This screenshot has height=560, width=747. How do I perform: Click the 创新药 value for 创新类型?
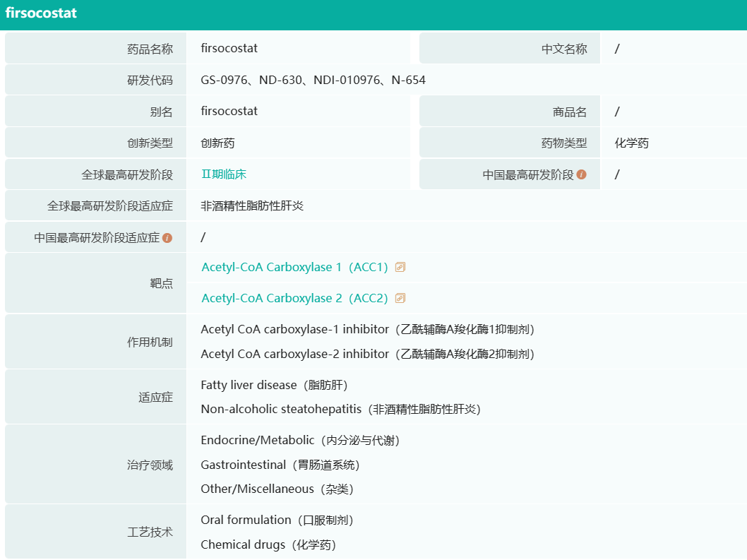tap(217, 143)
